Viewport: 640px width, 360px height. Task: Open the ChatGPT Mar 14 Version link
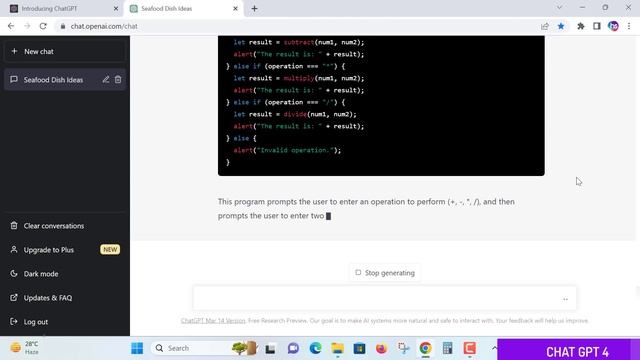(x=213, y=321)
